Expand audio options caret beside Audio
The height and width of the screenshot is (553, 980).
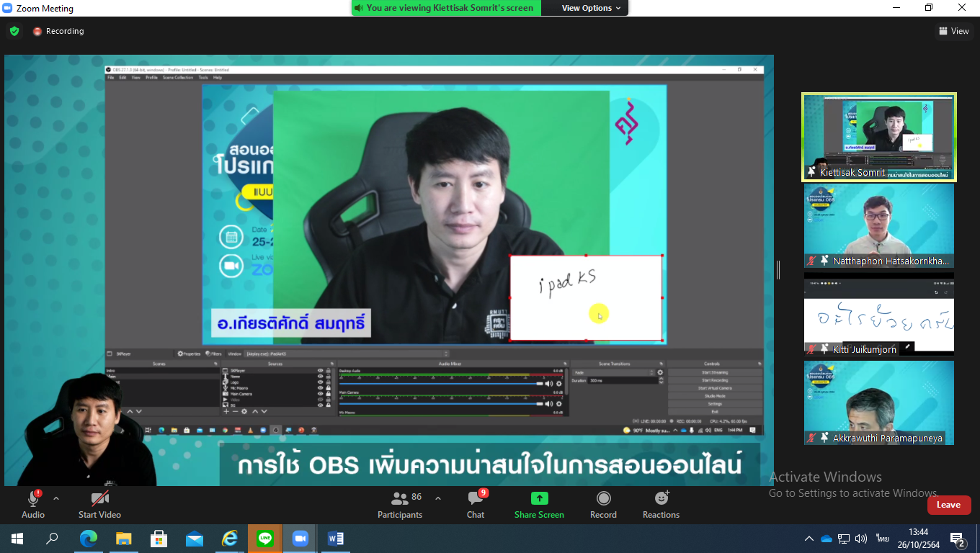pyautogui.click(x=56, y=498)
